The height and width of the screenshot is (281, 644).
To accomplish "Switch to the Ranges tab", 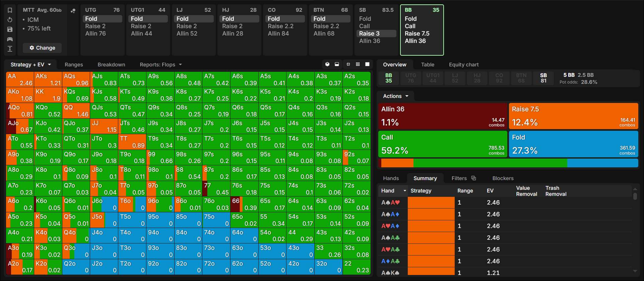I will (74, 65).
